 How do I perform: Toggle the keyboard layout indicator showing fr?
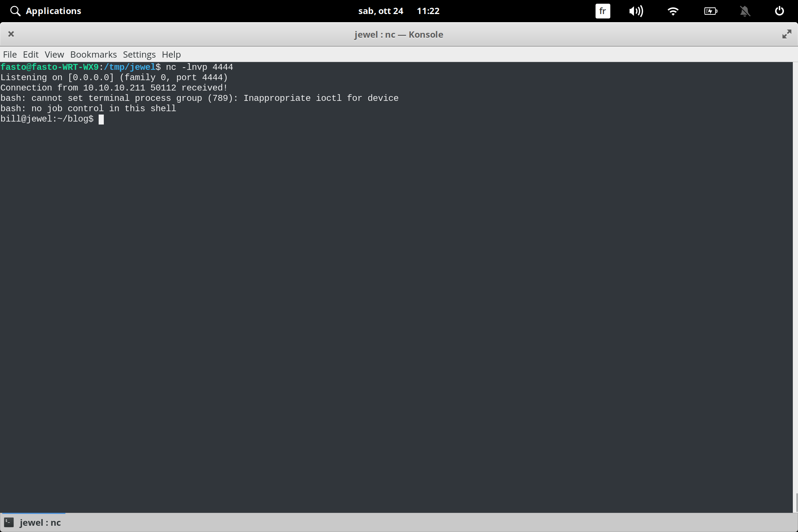point(603,11)
